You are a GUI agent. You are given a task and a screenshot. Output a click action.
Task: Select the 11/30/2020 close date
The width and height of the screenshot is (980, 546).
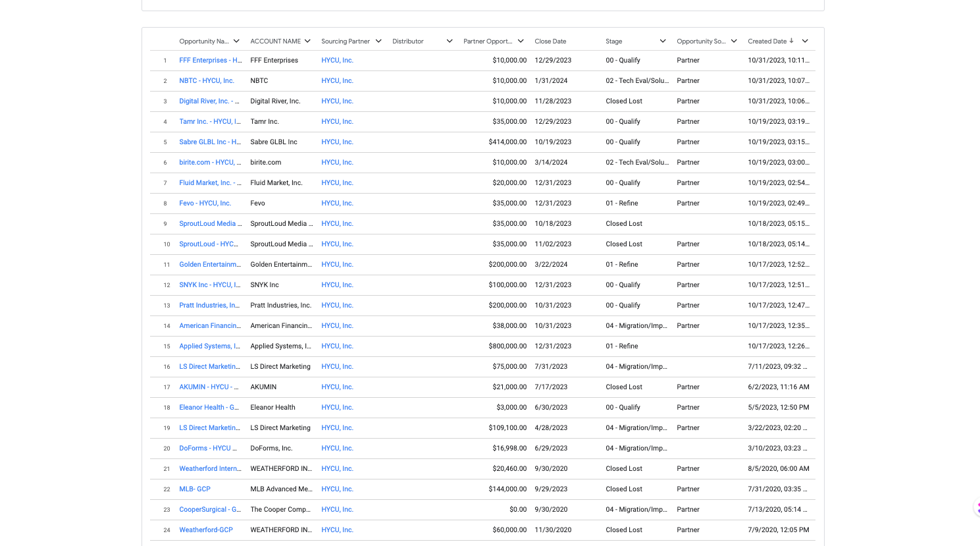(553, 530)
